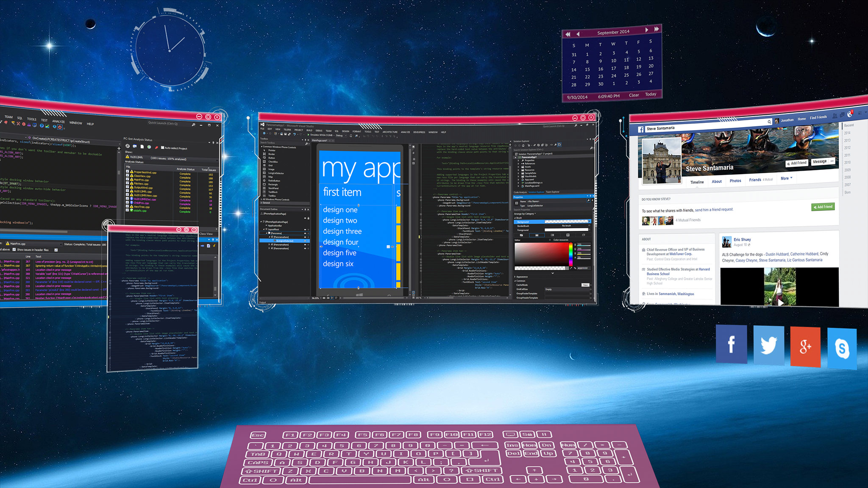Switch to Team Explorer tab
The width and height of the screenshot is (868, 488).
553,192
